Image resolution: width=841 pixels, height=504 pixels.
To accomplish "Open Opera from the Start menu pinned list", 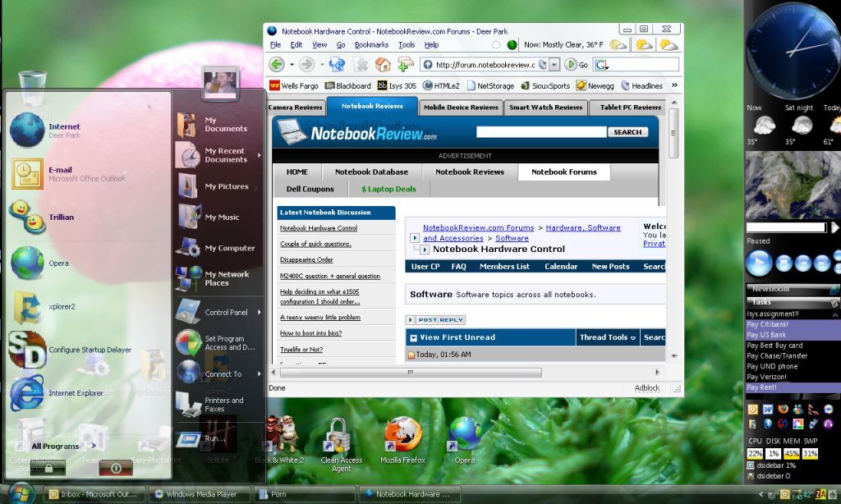I will pos(39,263).
